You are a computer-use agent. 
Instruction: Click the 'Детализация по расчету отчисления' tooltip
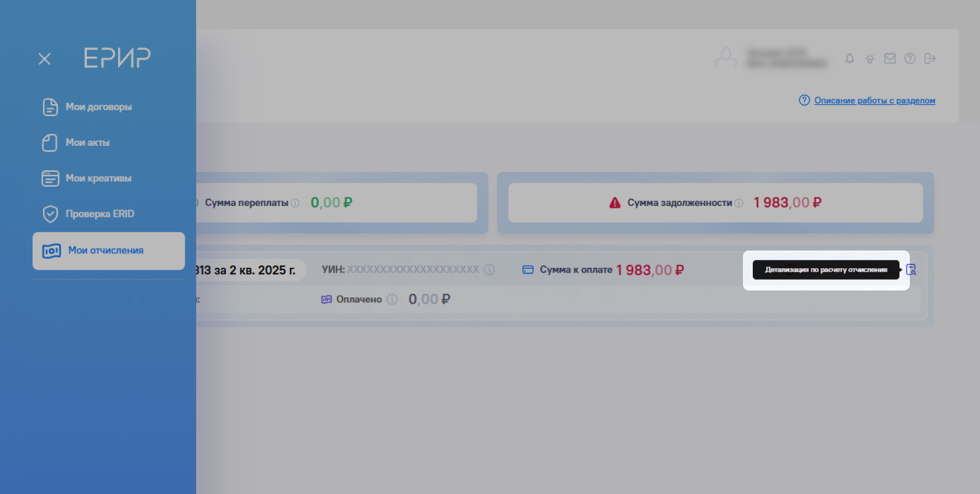point(826,270)
